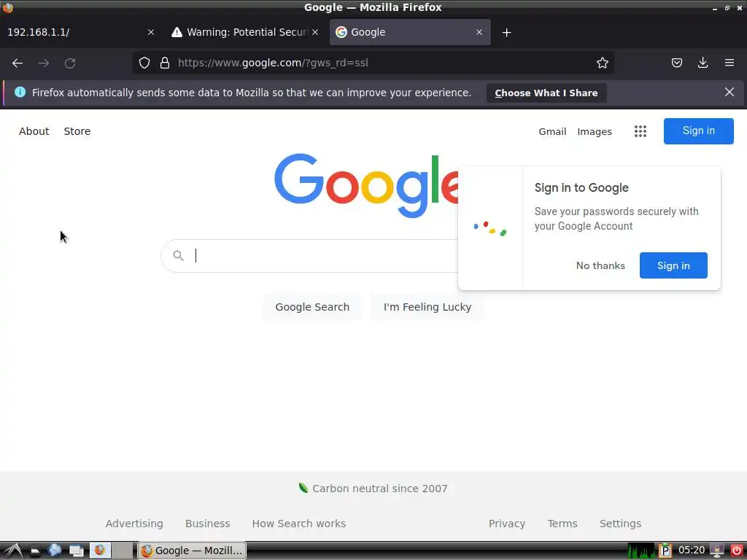
Task: Open the Advertising footer link
Action: (x=134, y=524)
